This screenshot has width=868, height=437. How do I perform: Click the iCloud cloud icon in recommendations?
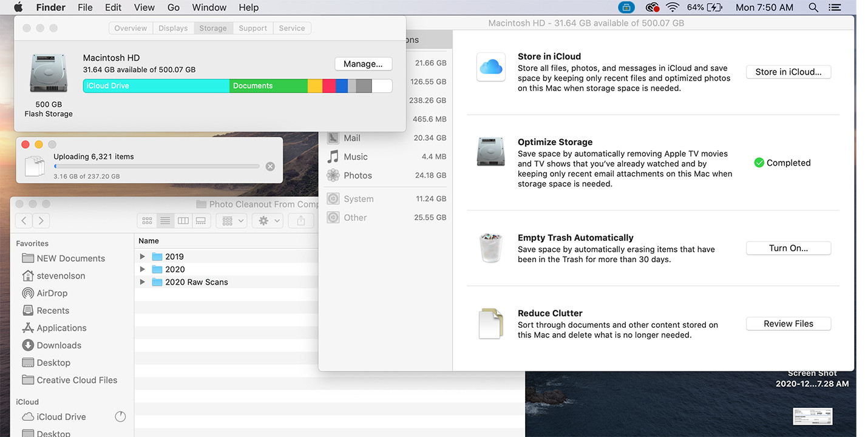coord(490,67)
